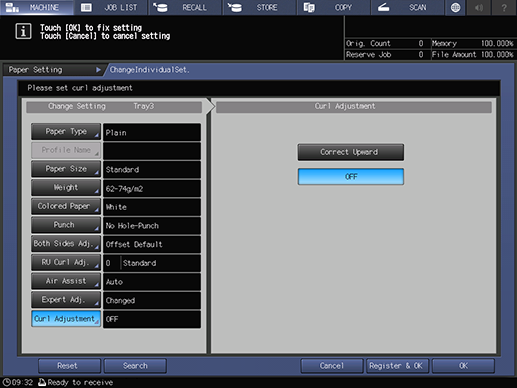Open the Punch setting
Image resolution: width=517 pixels, height=388 pixels.
pyautogui.click(x=66, y=225)
